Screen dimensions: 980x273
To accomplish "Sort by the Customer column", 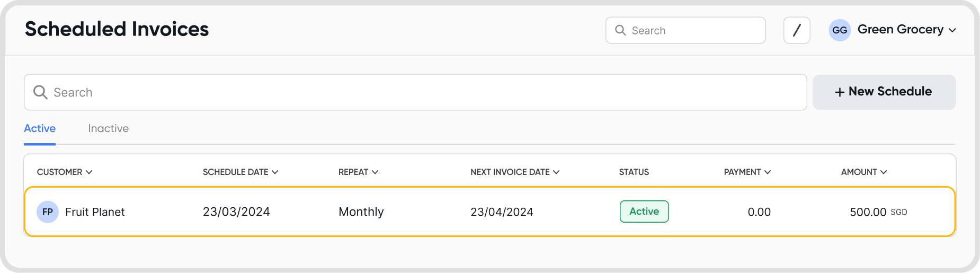I will pos(65,172).
